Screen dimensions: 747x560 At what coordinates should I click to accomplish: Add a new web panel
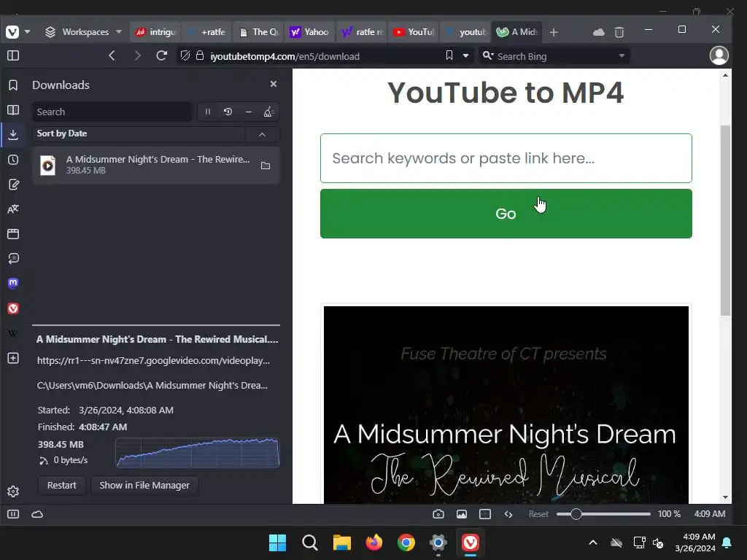click(13, 358)
